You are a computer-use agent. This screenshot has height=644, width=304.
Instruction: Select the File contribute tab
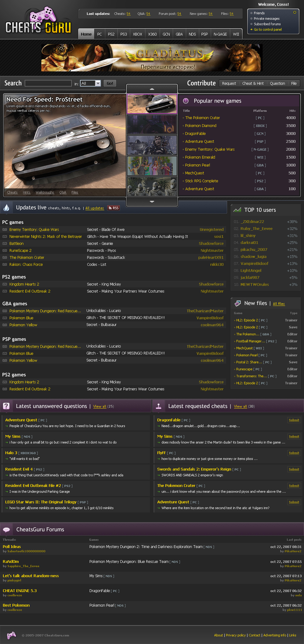point(294,83)
